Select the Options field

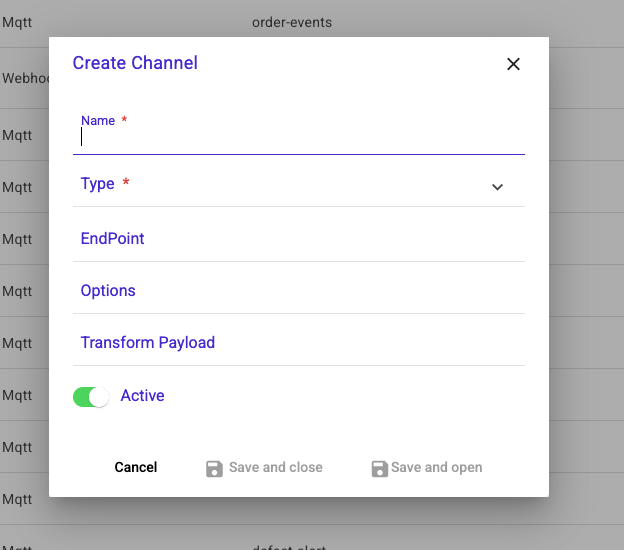click(x=298, y=291)
